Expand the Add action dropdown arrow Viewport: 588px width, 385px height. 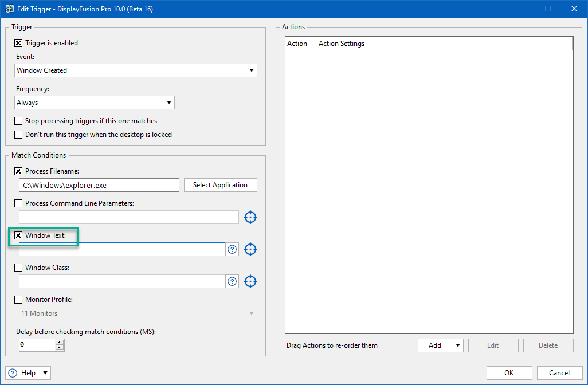[x=458, y=345]
